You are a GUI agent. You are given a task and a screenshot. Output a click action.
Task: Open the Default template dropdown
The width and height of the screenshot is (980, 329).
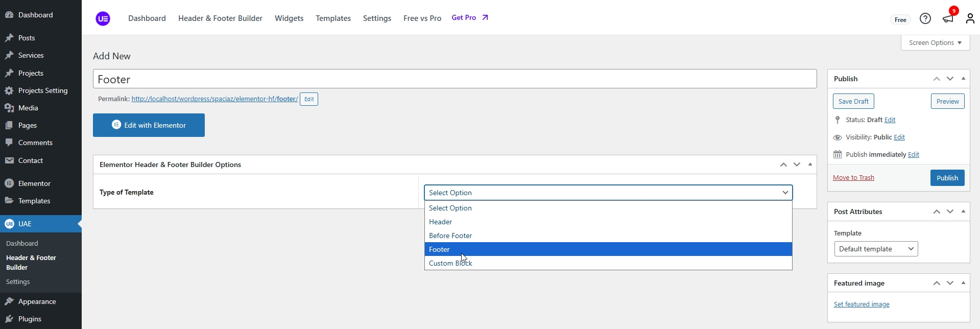(x=875, y=249)
